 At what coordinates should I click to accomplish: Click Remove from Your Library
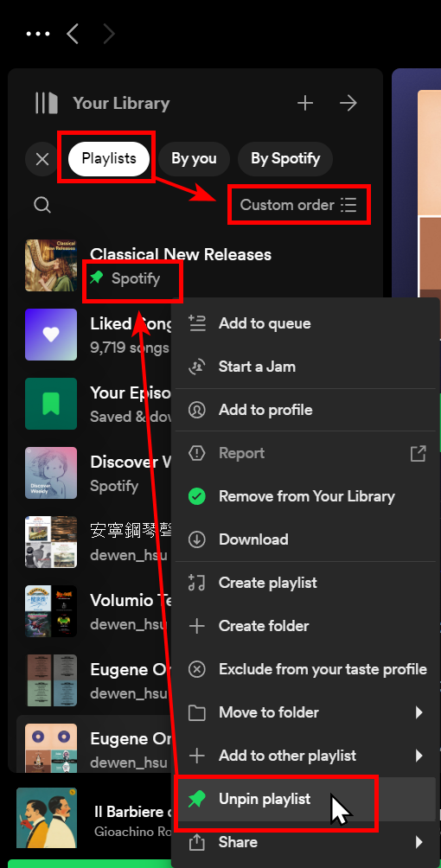pyautogui.click(x=306, y=496)
